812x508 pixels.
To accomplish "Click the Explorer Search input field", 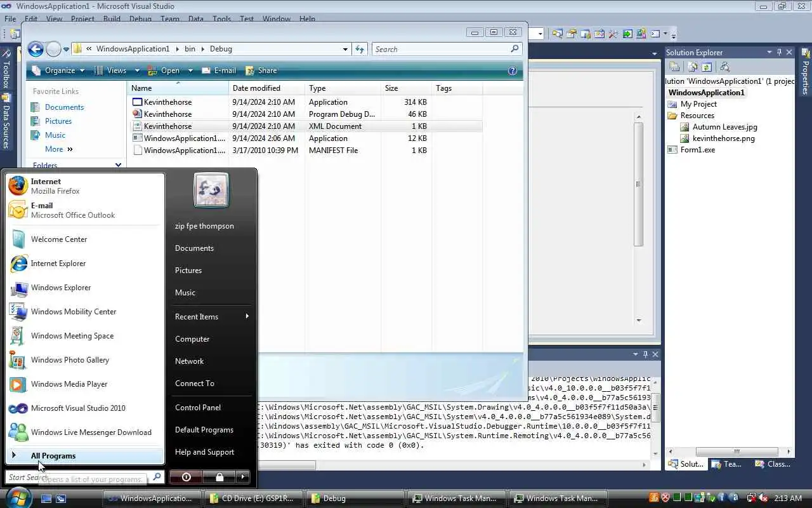I will (441, 49).
